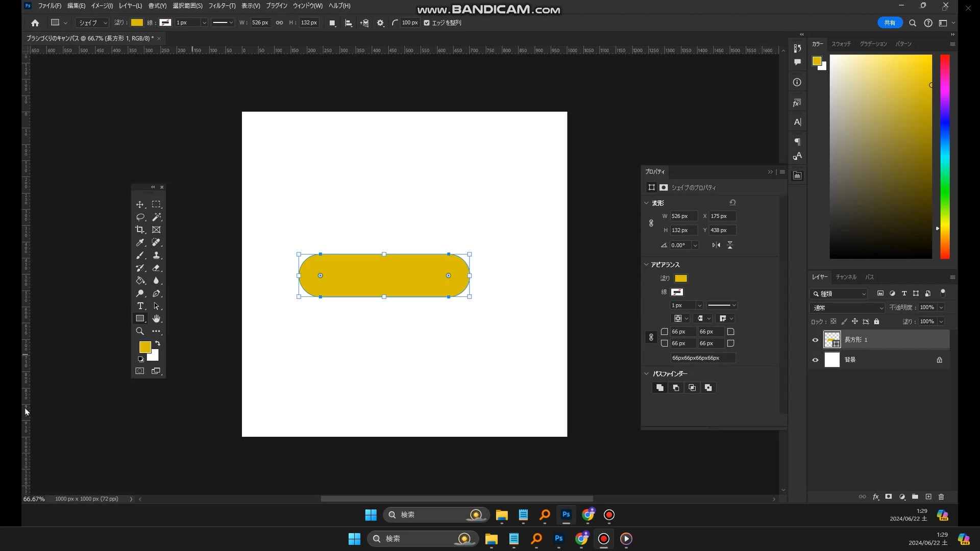Uncheck the エッジを整列 checkbox

pyautogui.click(x=427, y=23)
